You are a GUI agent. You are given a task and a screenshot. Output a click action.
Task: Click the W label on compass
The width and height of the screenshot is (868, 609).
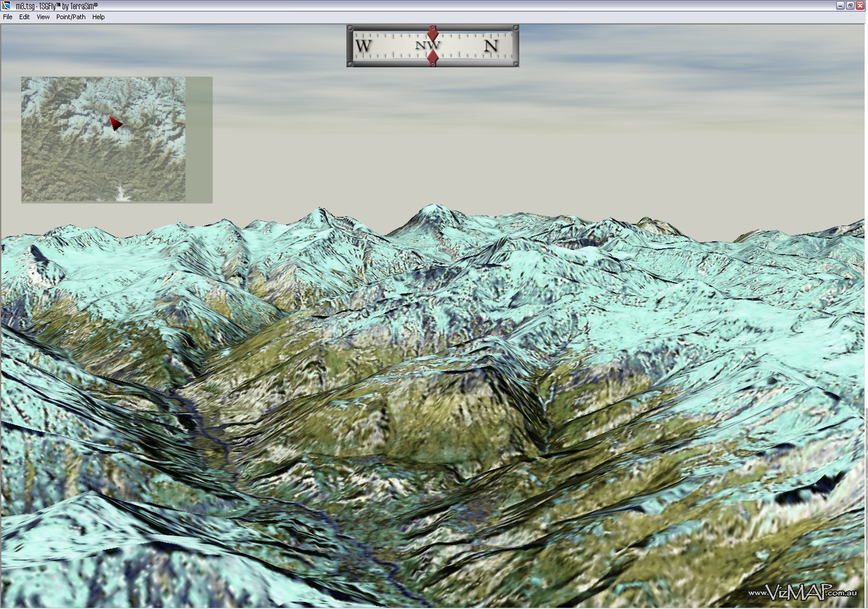click(363, 46)
